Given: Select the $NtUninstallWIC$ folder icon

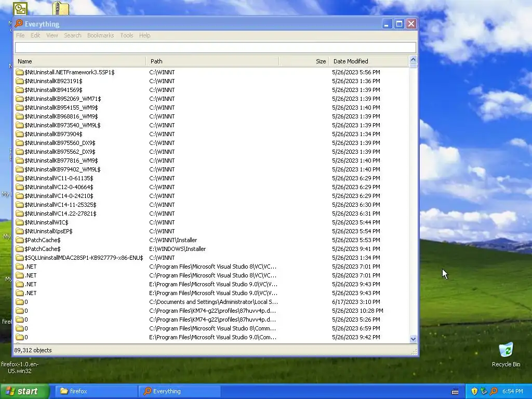Looking at the screenshot, I should click(x=20, y=222).
